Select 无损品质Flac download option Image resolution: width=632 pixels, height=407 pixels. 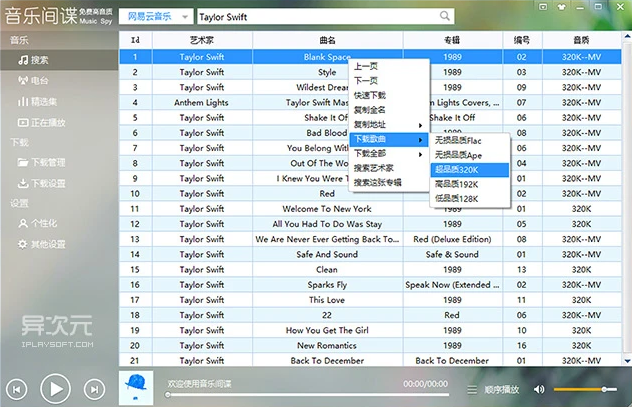tap(470, 141)
